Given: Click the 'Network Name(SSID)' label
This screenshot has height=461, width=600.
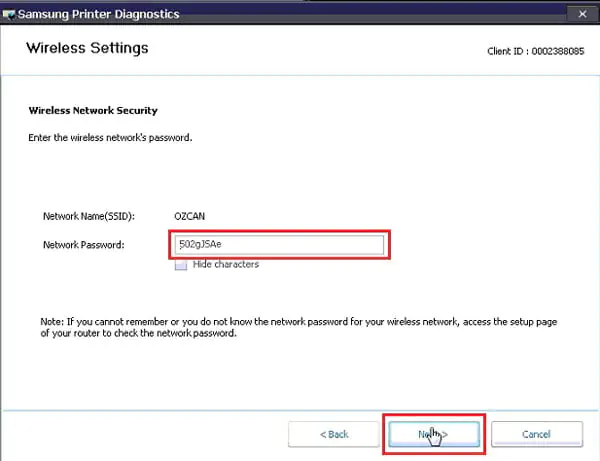Looking at the screenshot, I should 95,216.
